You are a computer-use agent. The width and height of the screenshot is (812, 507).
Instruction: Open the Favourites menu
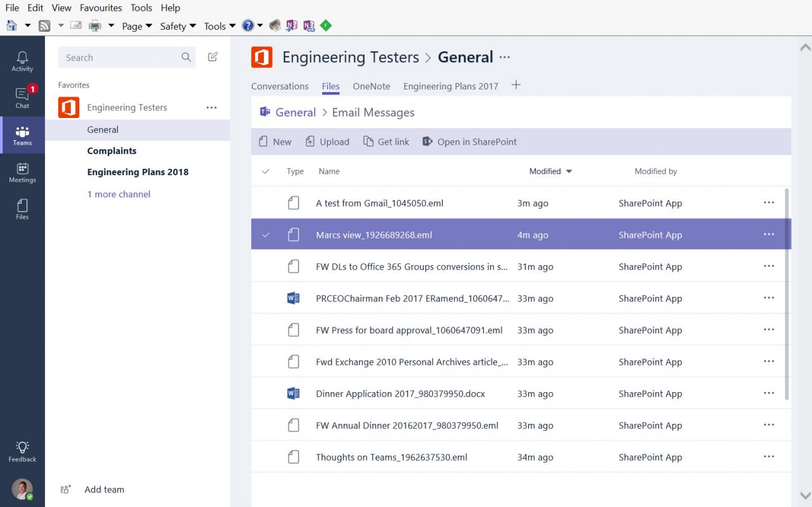101,8
